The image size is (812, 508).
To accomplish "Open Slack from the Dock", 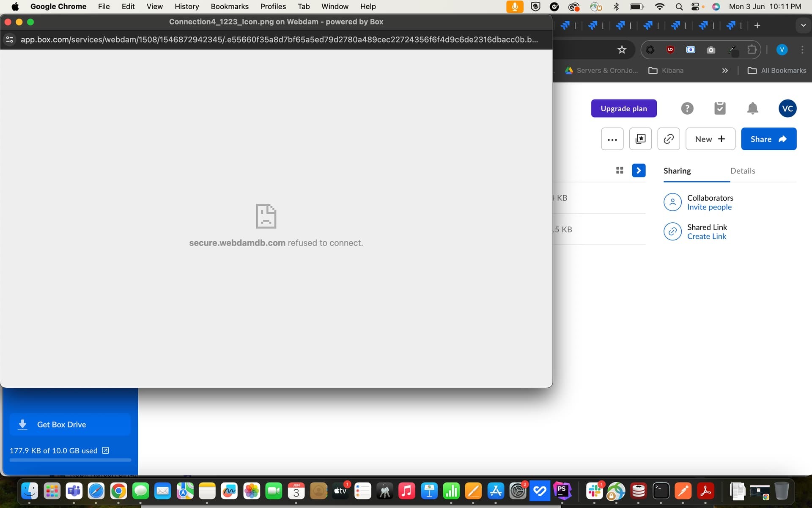I will 594,491.
